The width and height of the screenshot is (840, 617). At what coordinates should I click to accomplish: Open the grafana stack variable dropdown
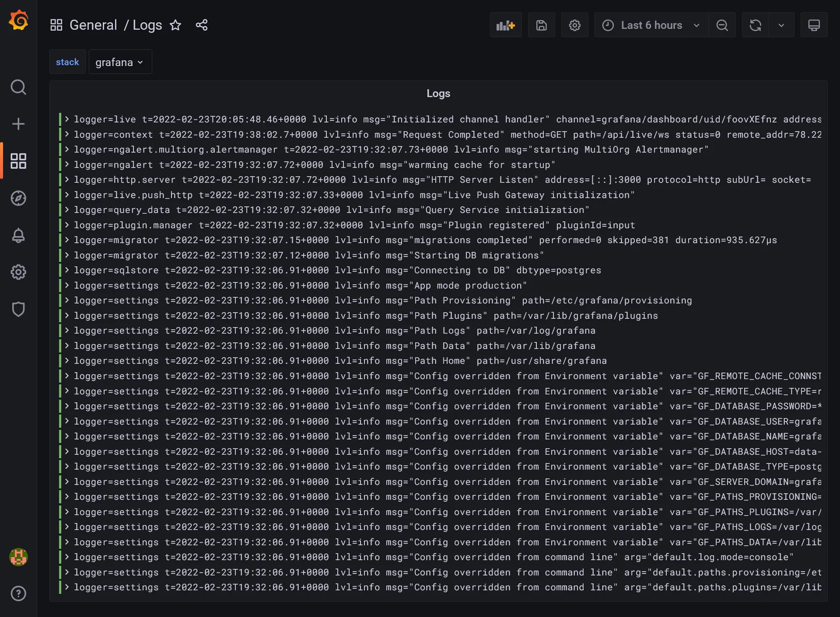120,62
